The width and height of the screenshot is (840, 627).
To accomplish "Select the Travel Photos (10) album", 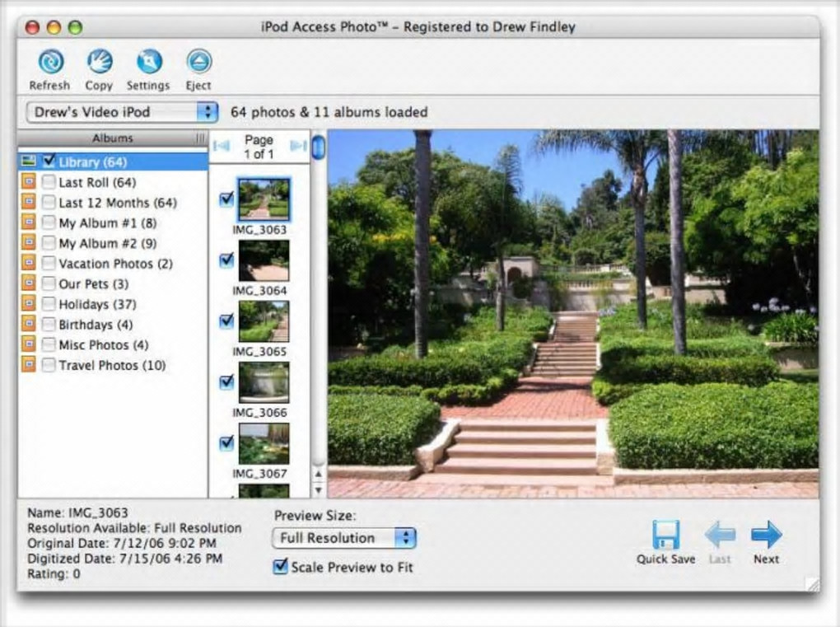I will pos(113,366).
